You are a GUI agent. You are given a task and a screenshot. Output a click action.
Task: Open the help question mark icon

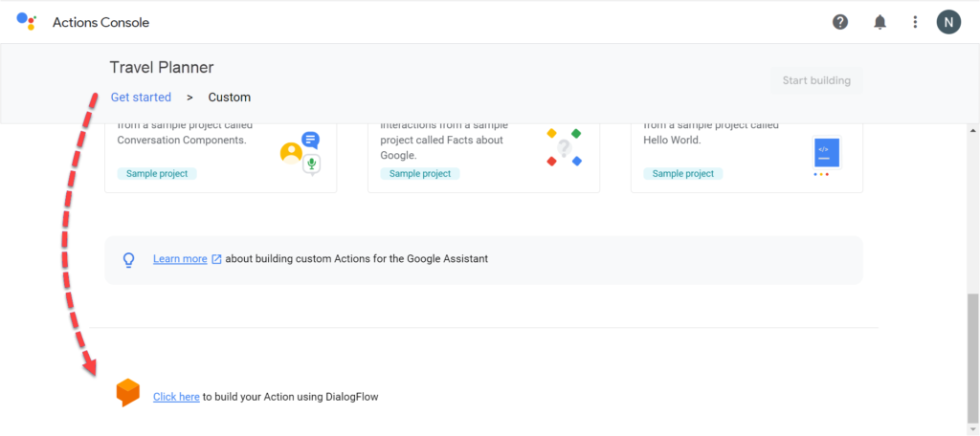tap(840, 22)
